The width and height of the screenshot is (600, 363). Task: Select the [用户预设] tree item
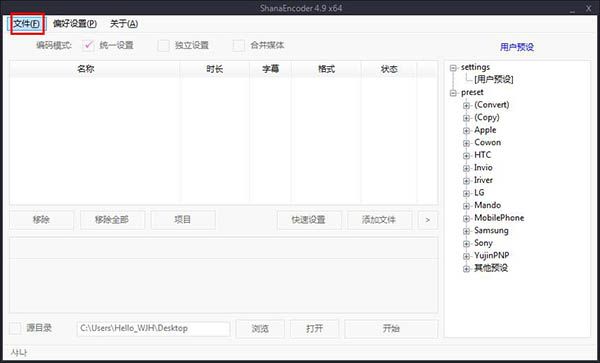click(494, 80)
